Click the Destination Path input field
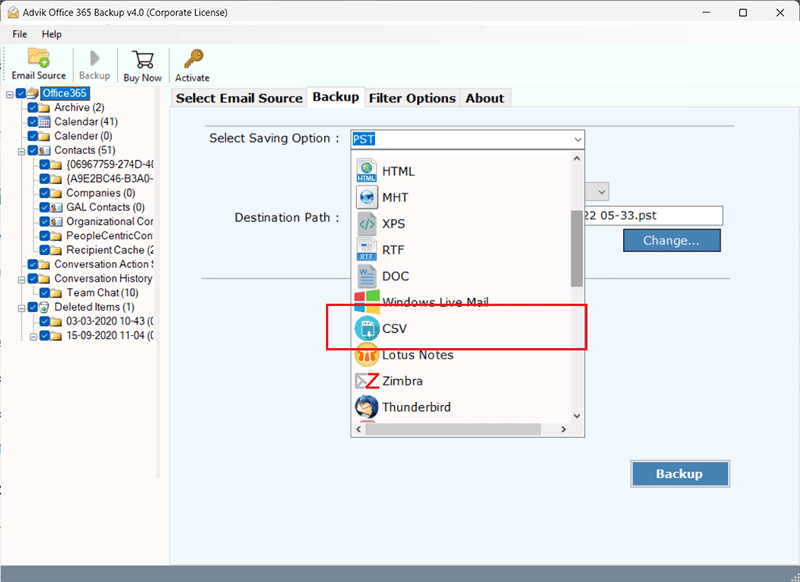 point(653,216)
